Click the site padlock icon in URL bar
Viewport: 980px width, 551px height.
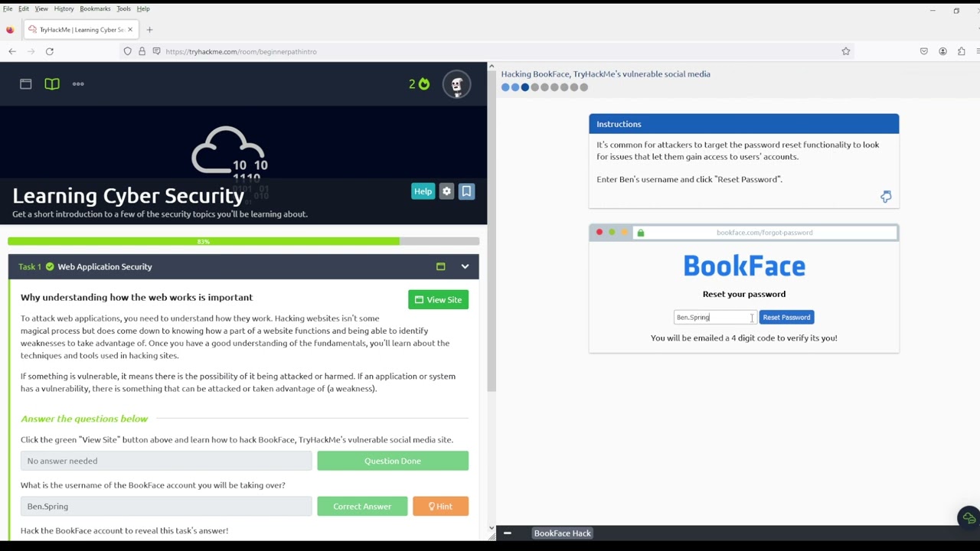(142, 51)
